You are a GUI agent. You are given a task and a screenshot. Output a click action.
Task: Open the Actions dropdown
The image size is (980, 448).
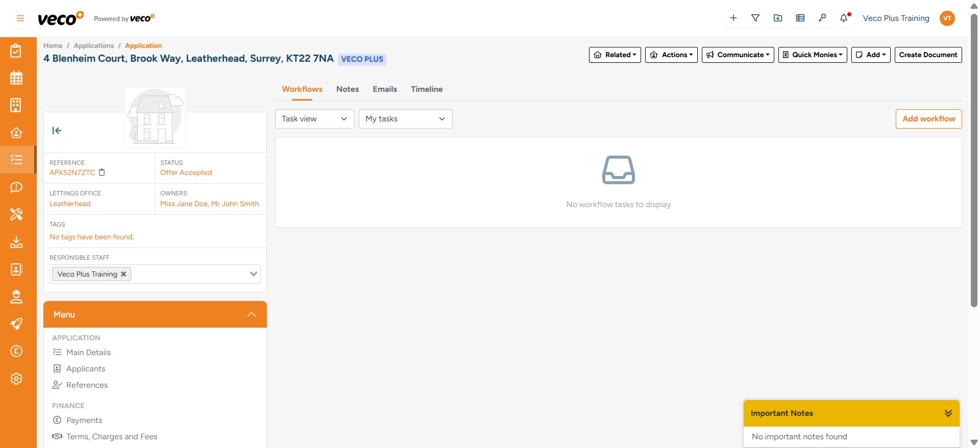point(671,55)
